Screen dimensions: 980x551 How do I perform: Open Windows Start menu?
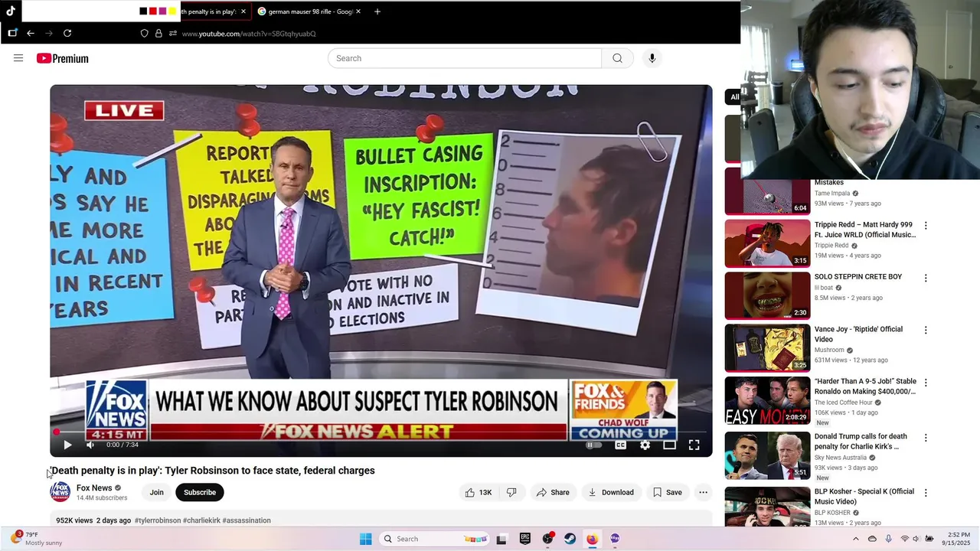[x=365, y=539]
